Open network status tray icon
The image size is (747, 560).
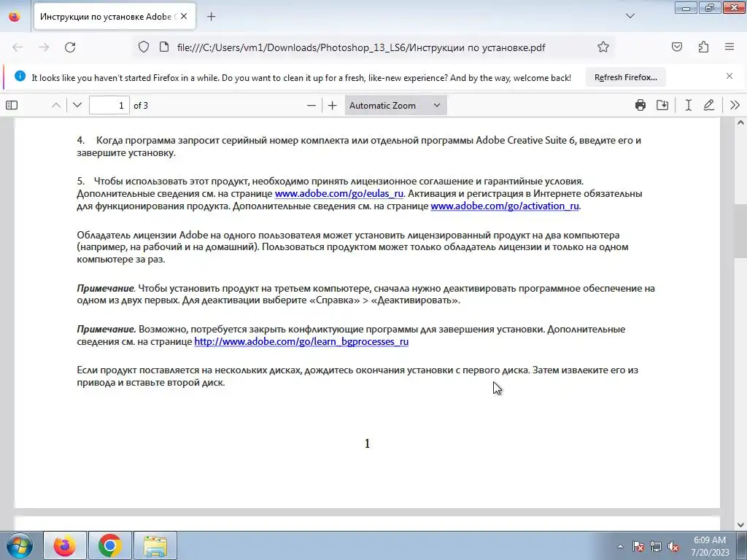[656, 546]
